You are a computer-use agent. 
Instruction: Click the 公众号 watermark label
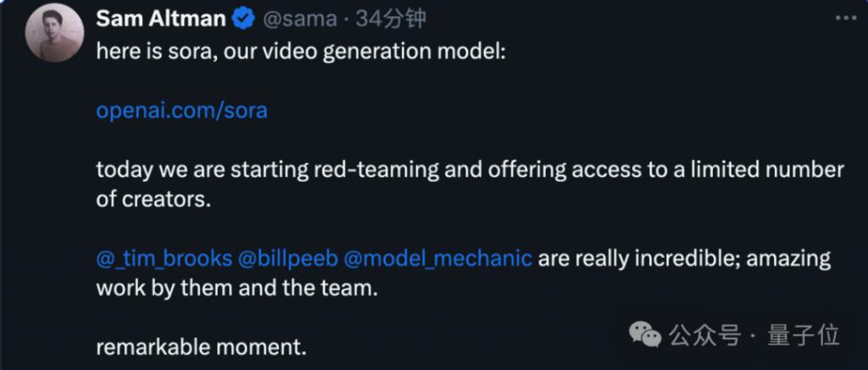coord(704,335)
